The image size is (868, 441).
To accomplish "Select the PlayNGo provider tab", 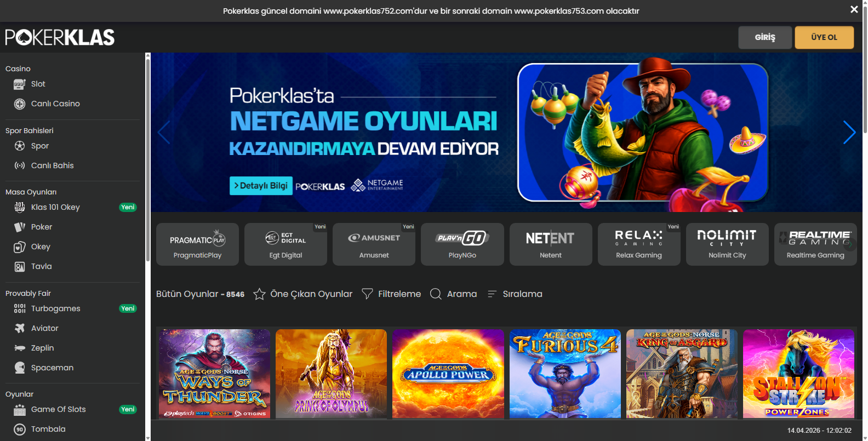I will pos(462,244).
